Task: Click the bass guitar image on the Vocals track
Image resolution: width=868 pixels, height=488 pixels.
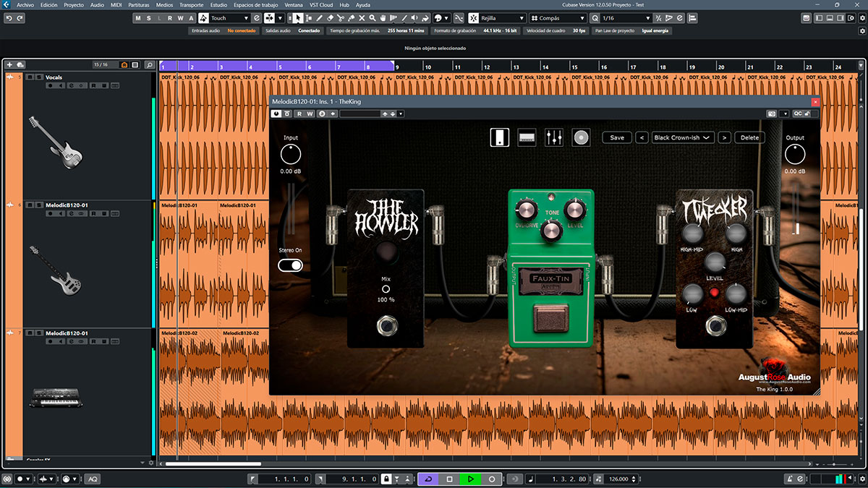Action: coord(55,143)
